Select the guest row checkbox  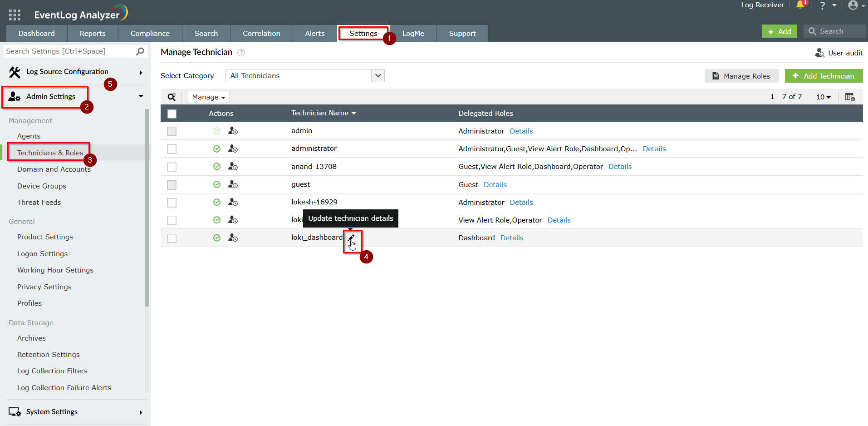click(x=172, y=185)
